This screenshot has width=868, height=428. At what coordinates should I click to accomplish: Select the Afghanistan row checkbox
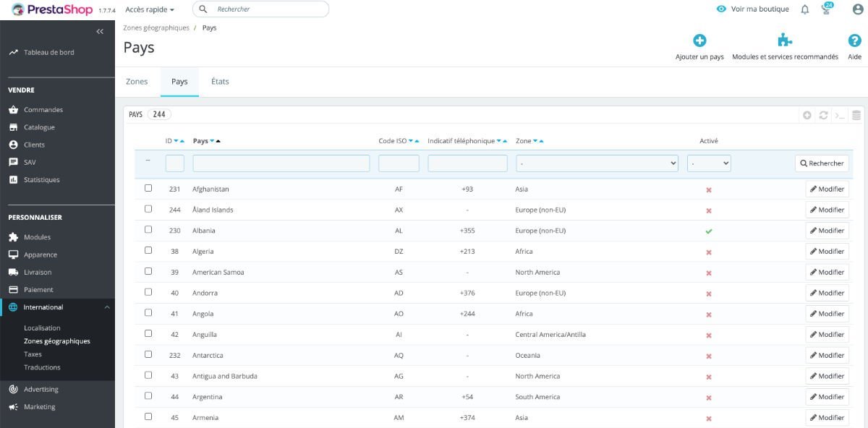tap(148, 188)
